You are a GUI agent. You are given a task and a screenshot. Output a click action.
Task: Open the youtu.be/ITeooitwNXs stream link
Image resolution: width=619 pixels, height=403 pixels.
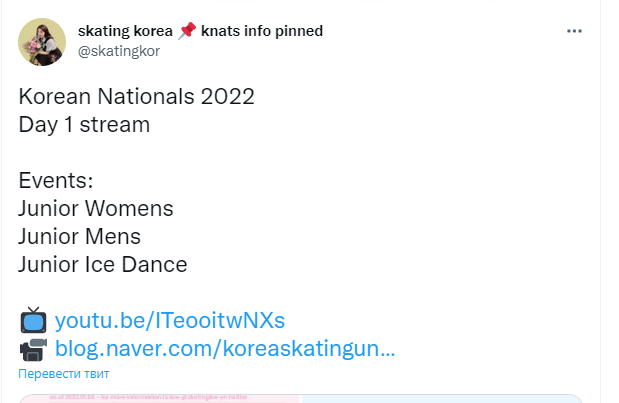pos(170,321)
